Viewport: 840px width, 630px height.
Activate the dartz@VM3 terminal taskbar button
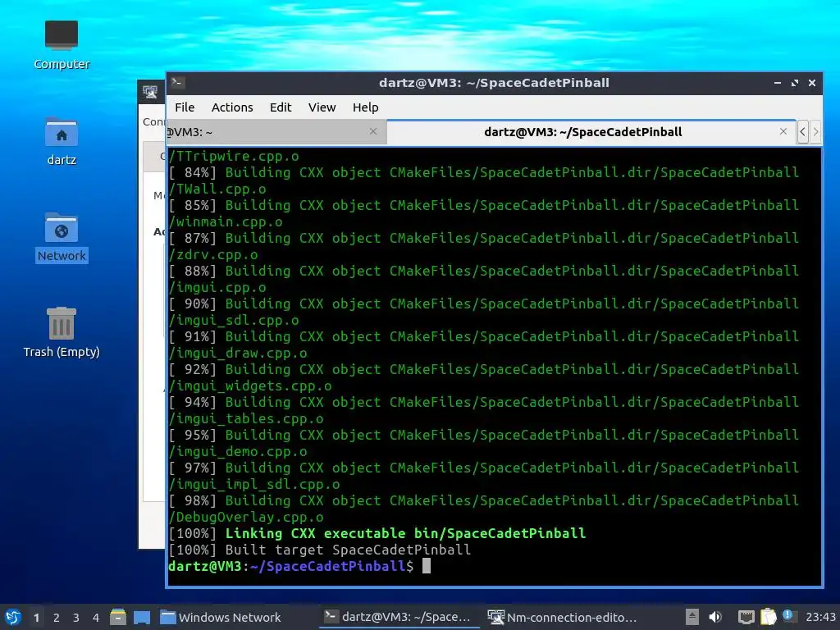[x=399, y=617]
